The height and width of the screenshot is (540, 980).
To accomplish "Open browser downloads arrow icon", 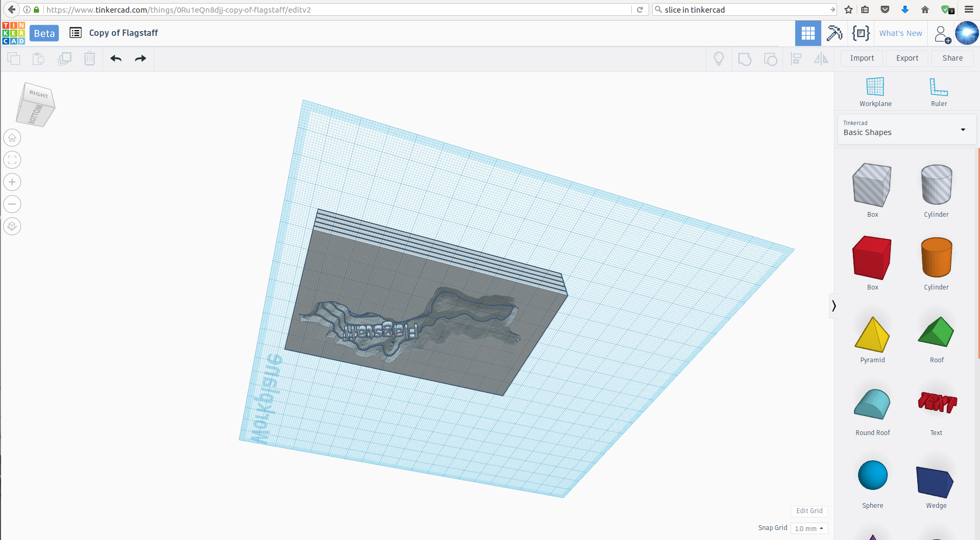I will click(x=905, y=9).
